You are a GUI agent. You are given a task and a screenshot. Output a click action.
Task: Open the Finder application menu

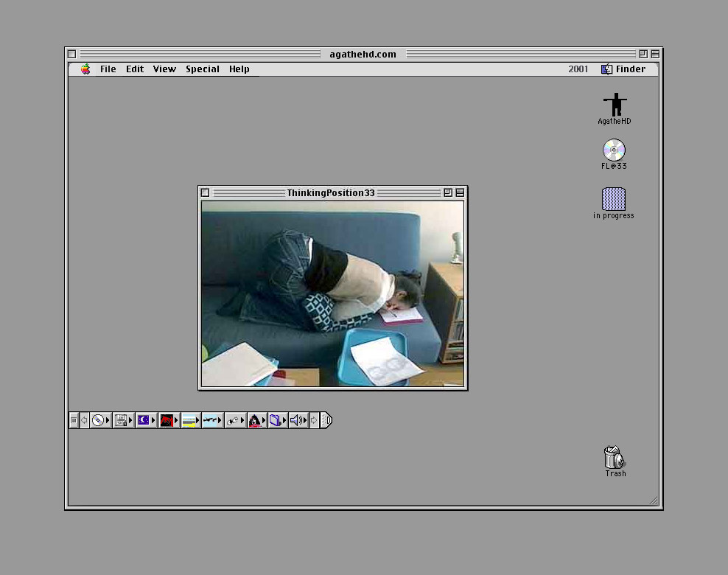tap(623, 69)
